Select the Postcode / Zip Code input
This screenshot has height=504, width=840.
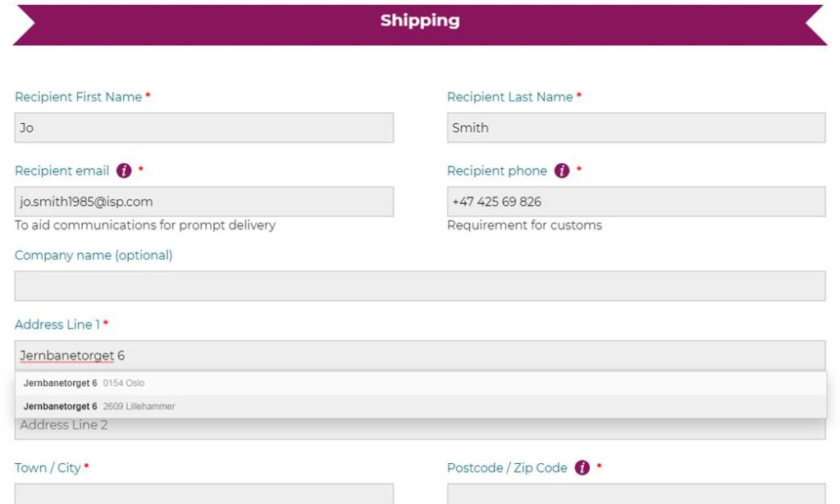coord(636,494)
